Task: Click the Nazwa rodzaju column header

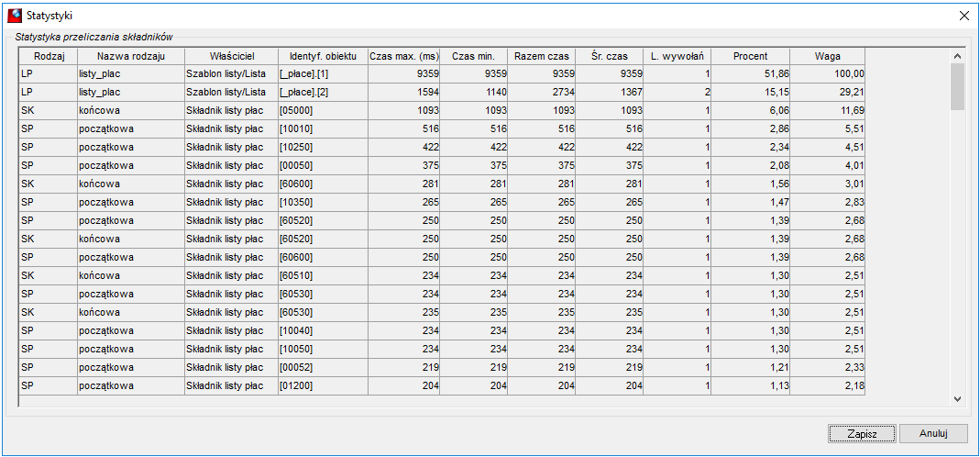Action: click(x=130, y=56)
